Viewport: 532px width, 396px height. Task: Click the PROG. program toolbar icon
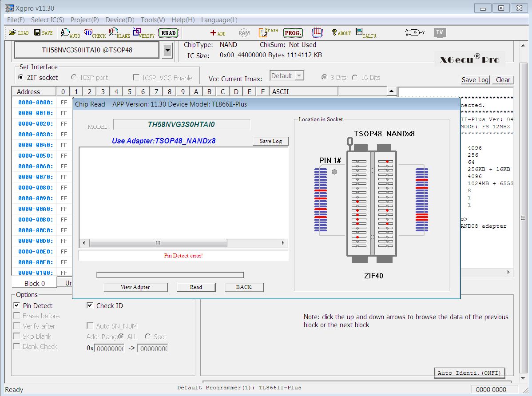293,33
